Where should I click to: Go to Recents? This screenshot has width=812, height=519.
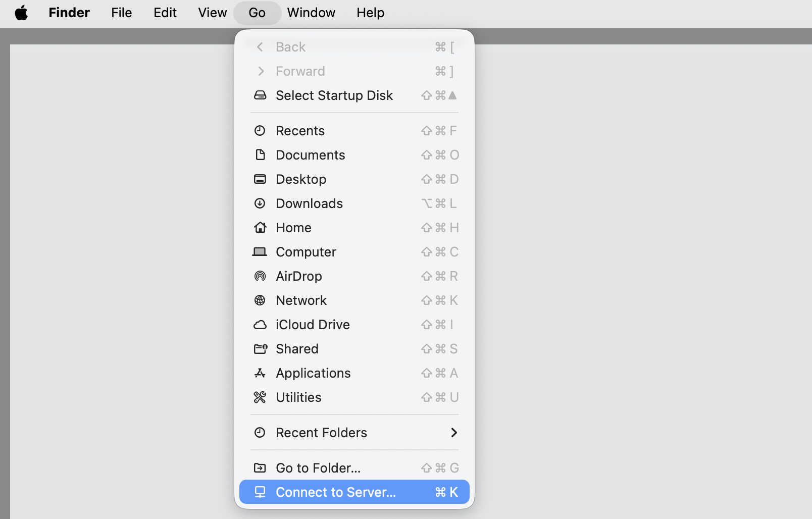354,131
